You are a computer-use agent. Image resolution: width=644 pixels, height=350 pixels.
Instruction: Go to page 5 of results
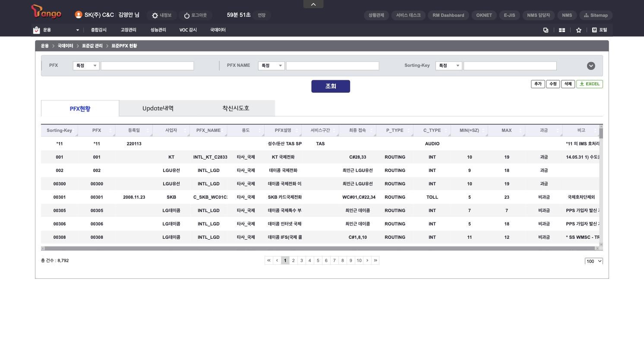318,260
